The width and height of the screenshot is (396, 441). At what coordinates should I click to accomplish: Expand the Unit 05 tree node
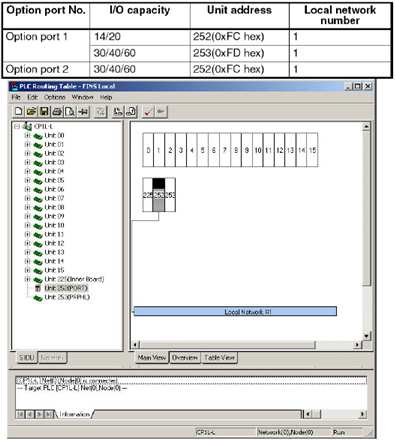point(28,180)
